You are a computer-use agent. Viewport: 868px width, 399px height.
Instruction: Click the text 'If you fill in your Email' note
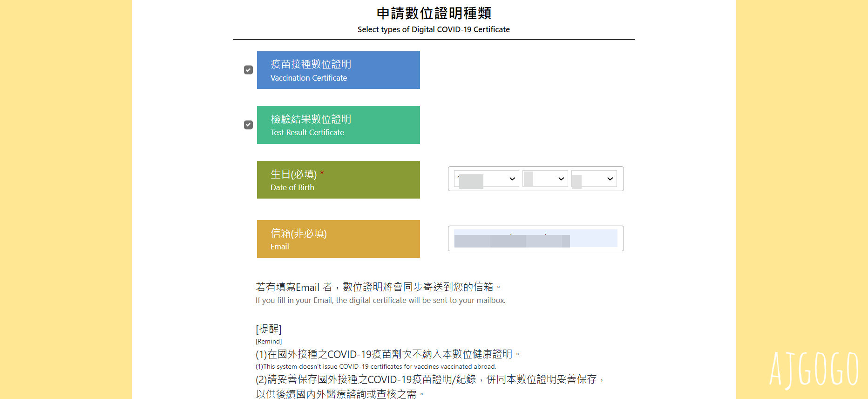[x=380, y=300]
